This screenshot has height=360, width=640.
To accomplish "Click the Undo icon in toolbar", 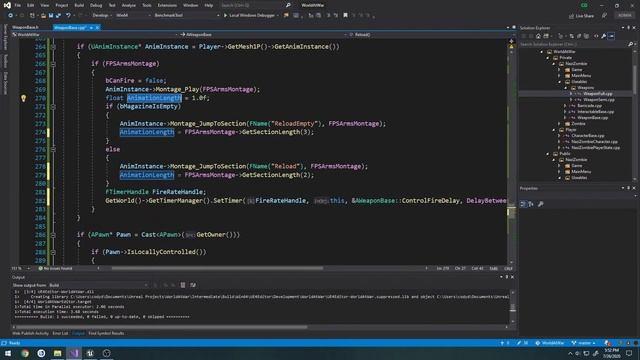I will [x=68, y=16].
